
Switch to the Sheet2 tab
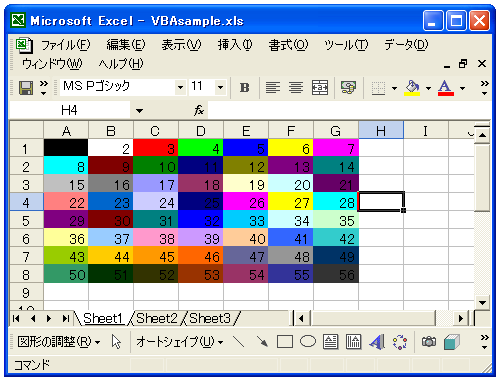tap(157, 319)
